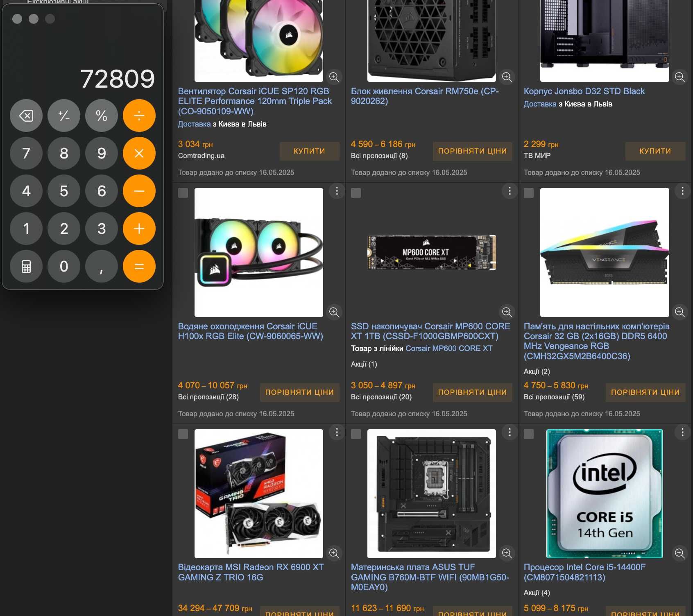Zoom image of Jonsbo D32 case
The width and height of the screenshot is (693, 616).
coord(680,77)
